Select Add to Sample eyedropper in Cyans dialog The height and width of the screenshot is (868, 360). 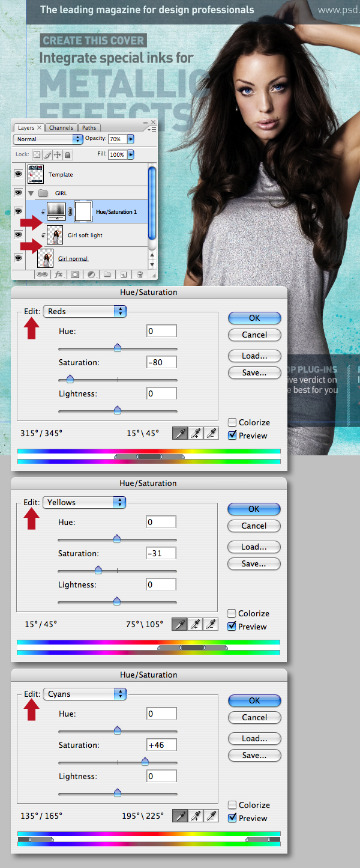click(195, 816)
